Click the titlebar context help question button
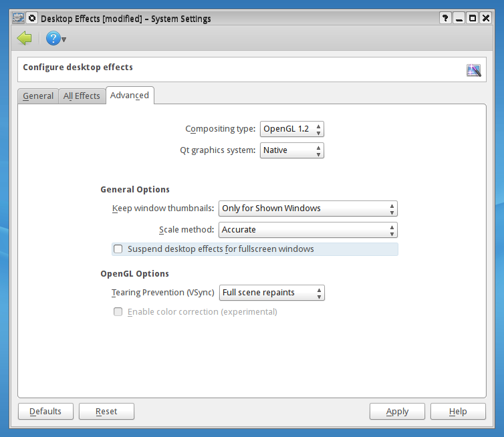Viewport: 504px width, 437px height. coord(445,18)
